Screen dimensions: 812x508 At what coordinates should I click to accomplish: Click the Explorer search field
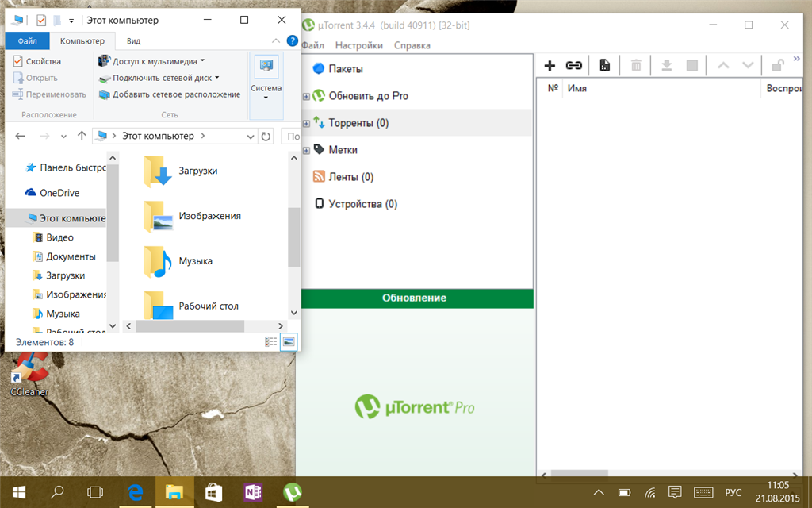291,137
